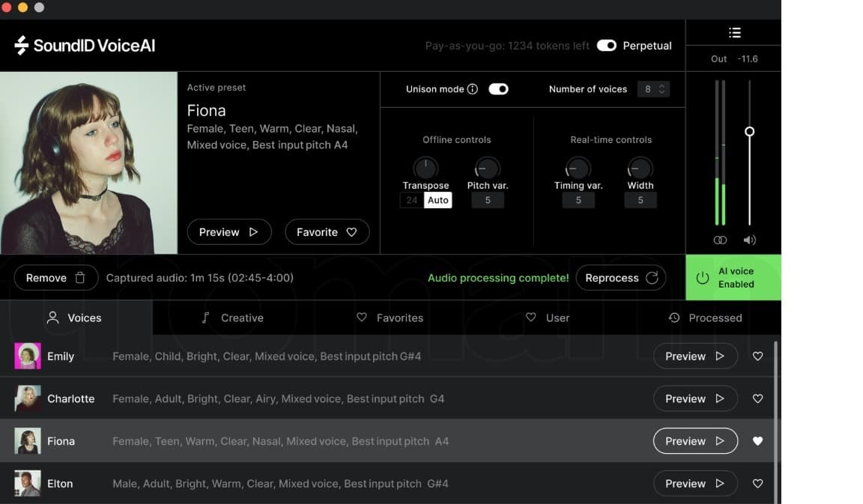
Task: Toggle the stereo link icon under meters
Action: 720,240
